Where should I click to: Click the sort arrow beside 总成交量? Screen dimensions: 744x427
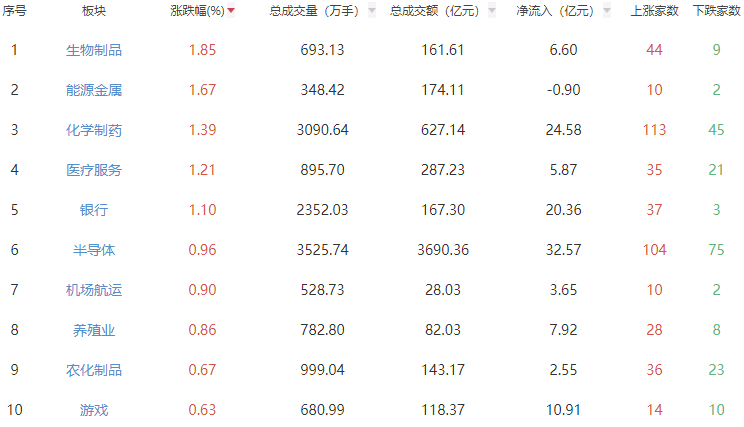pos(372,10)
